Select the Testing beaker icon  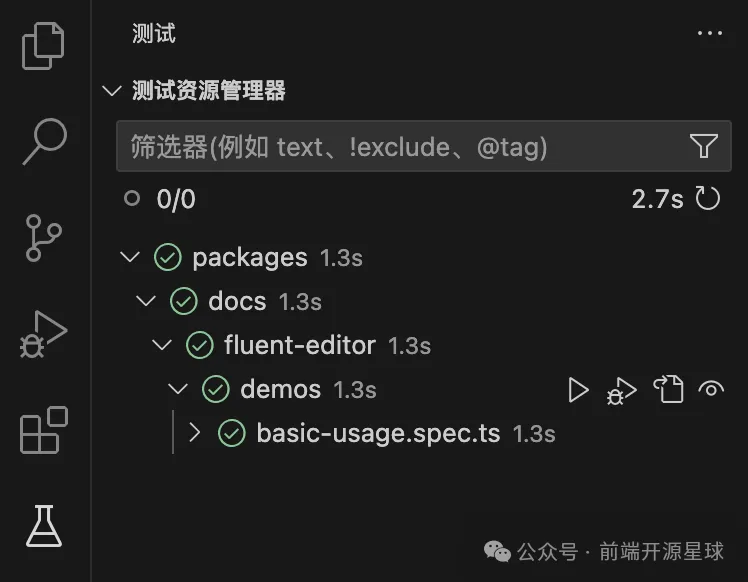43,525
